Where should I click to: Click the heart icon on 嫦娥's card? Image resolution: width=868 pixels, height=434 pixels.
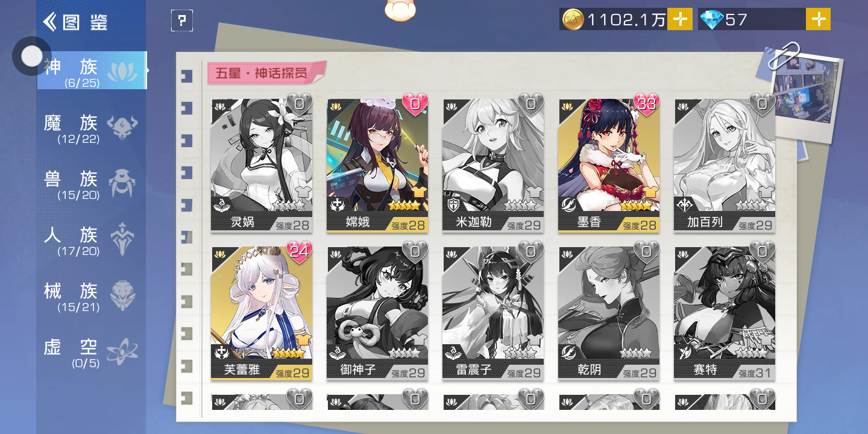click(x=415, y=105)
